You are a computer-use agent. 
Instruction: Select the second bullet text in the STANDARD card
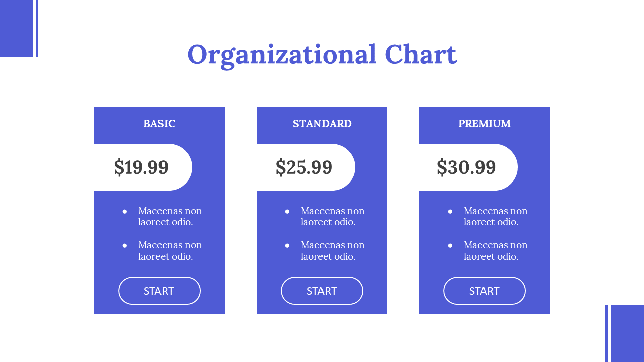pyautogui.click(x=333, y=251)
